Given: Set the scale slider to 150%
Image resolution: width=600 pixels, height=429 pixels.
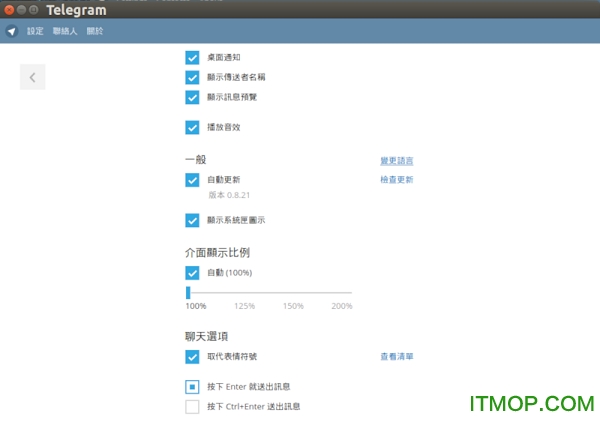Looking at the screenshot, I should [293, 306].
